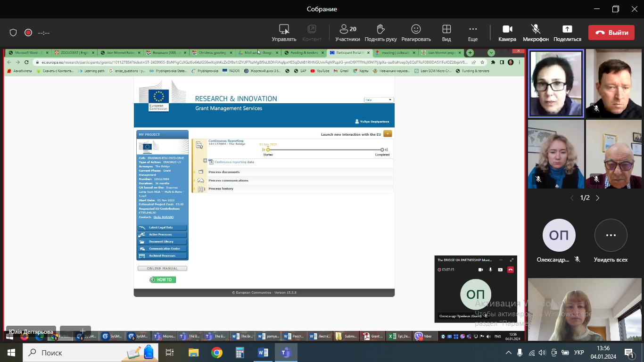Image resolution: width=644 pixels, height=362 pixels.
Task: Open the Вид view layout menu
Action: point(446,29)
